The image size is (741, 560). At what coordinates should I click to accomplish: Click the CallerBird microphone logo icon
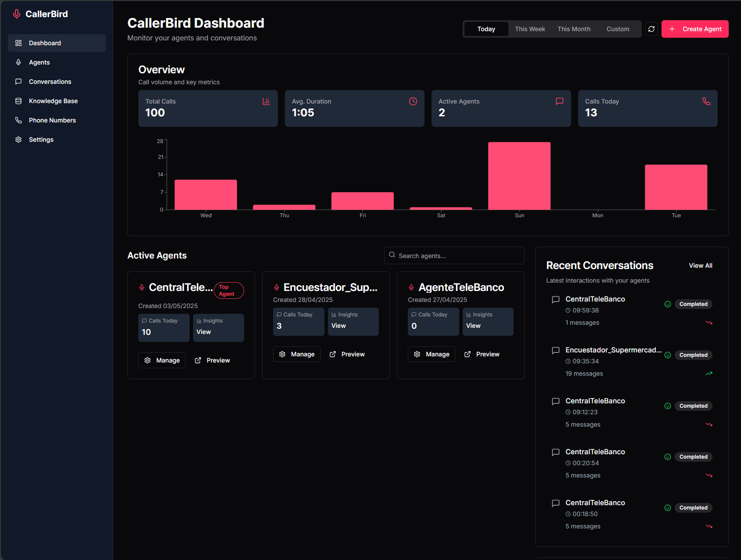[17, 14]
